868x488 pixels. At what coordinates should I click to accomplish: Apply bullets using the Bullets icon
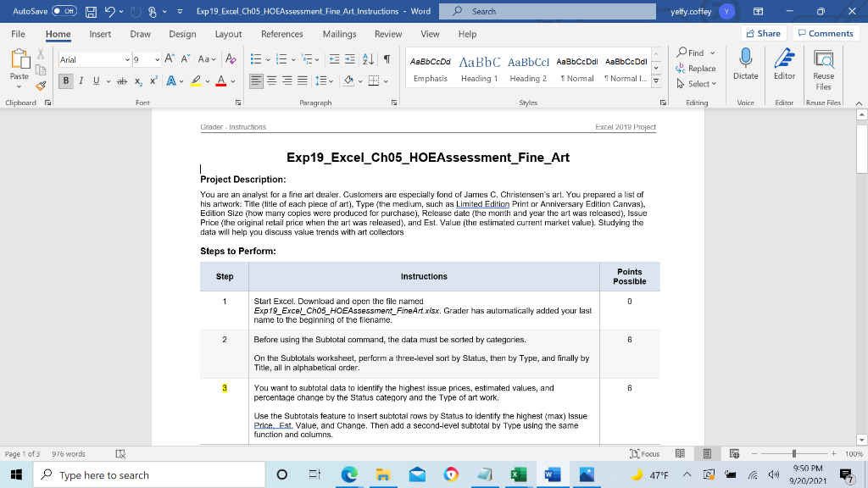click(x=254, y=59)
